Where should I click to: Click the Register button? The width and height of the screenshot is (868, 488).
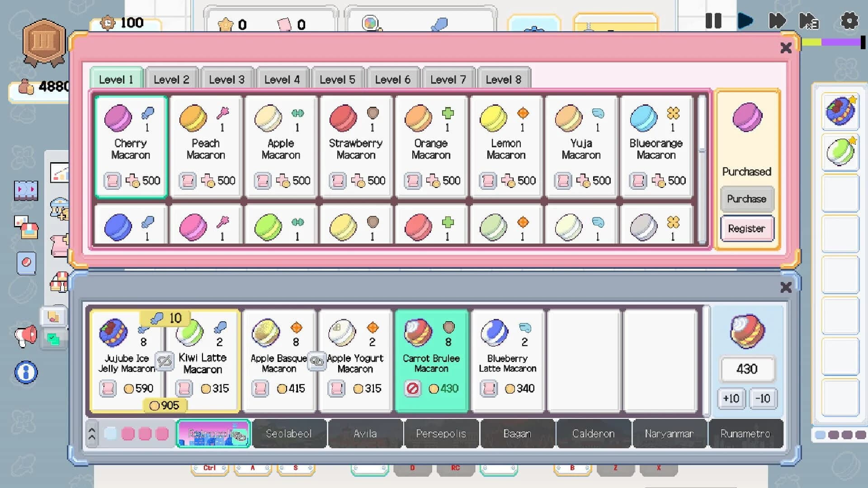point(747,229)
